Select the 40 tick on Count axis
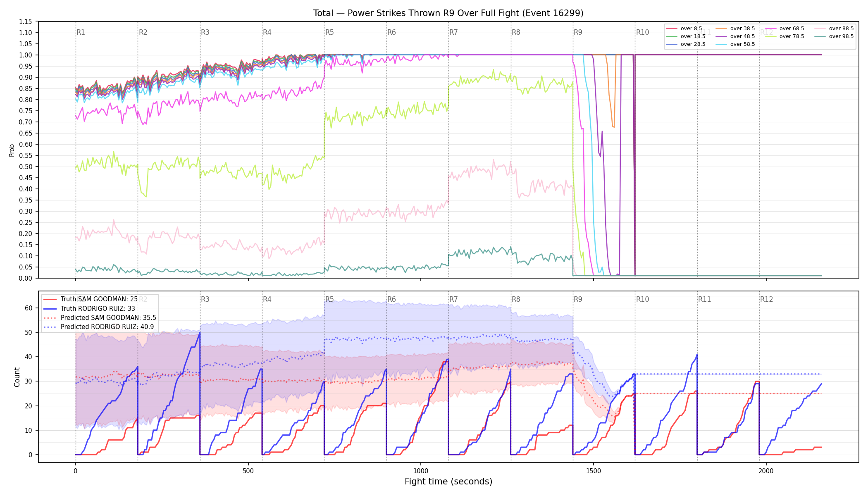The height and width of the screenshot is (496, 868). 29,357
